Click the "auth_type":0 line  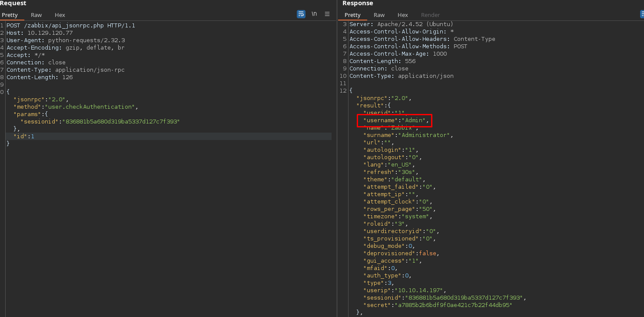point(388,276)
